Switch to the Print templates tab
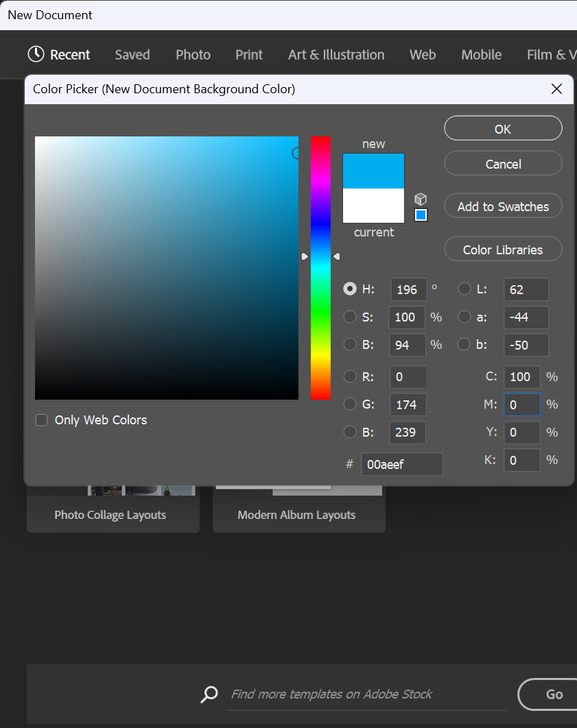This screenshot has width=577, height=728. [248, 55]
